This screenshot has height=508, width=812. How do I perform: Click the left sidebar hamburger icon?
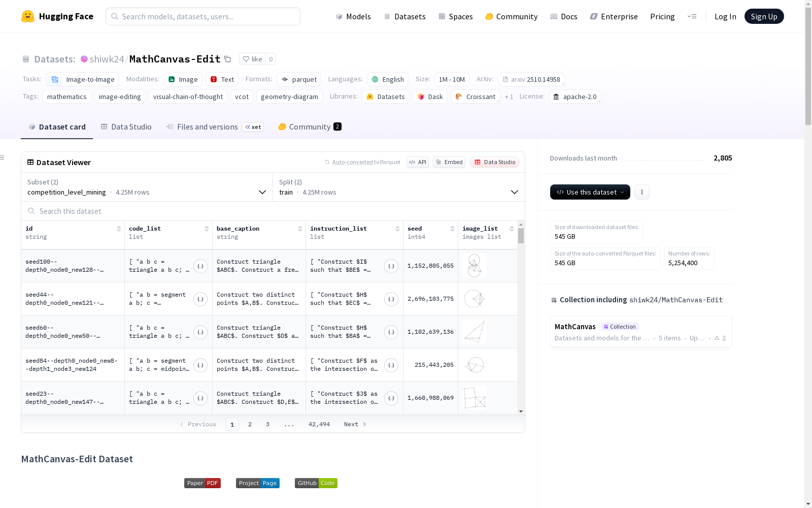tap(2, 157)
